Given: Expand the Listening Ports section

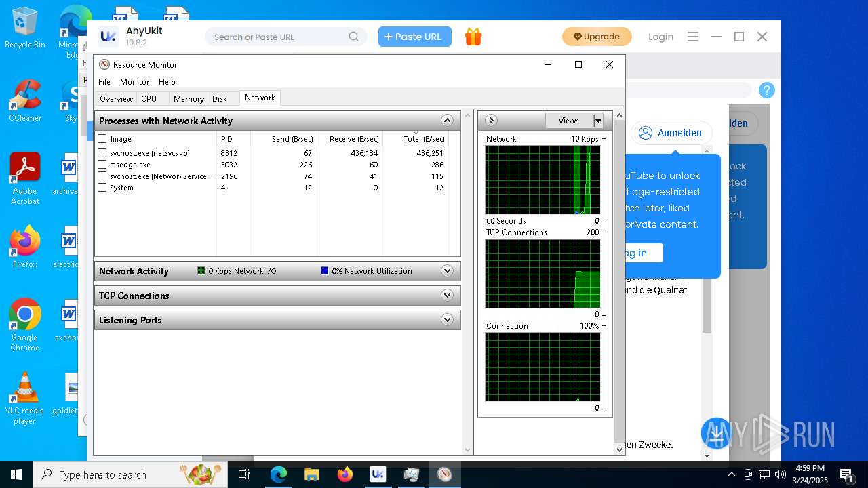Looking at the screenshot, I should click(x=447, y=320).
